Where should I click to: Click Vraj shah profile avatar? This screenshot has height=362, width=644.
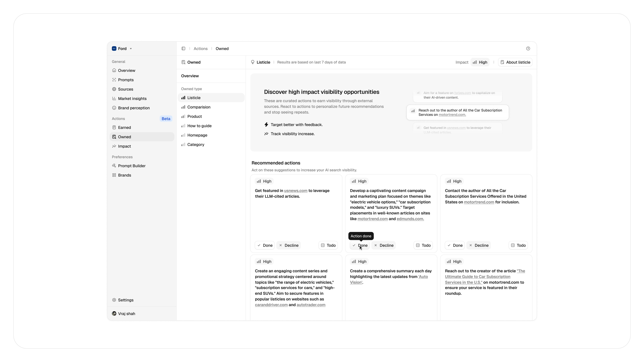coord(114,314)
